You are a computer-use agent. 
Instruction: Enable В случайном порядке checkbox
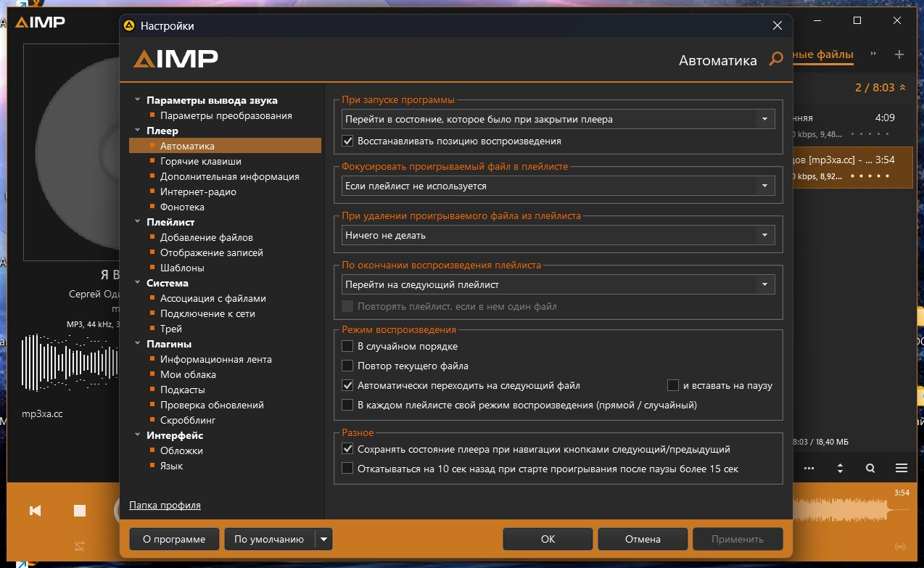pyautogui.click(x=347, y=346)
